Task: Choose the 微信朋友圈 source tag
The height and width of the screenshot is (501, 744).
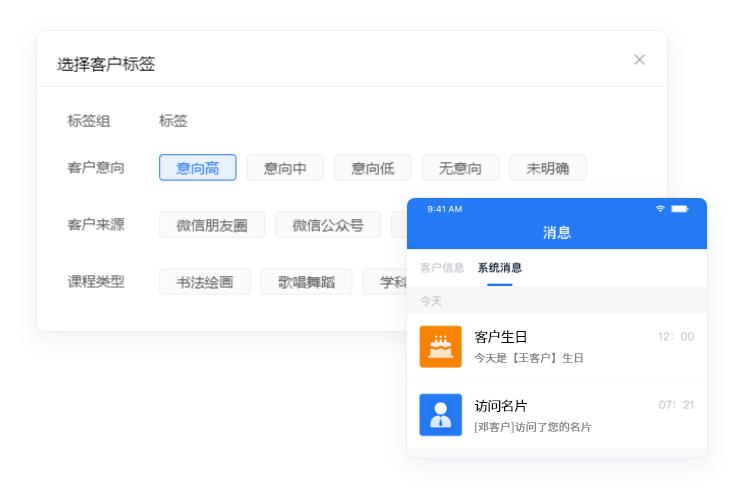Action: pos(212,224)
